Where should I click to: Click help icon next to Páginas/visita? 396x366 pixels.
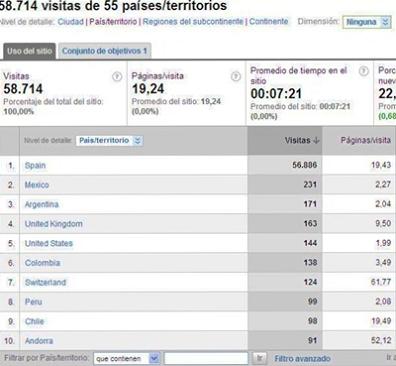pyautogui.click(x=236, y=77)
